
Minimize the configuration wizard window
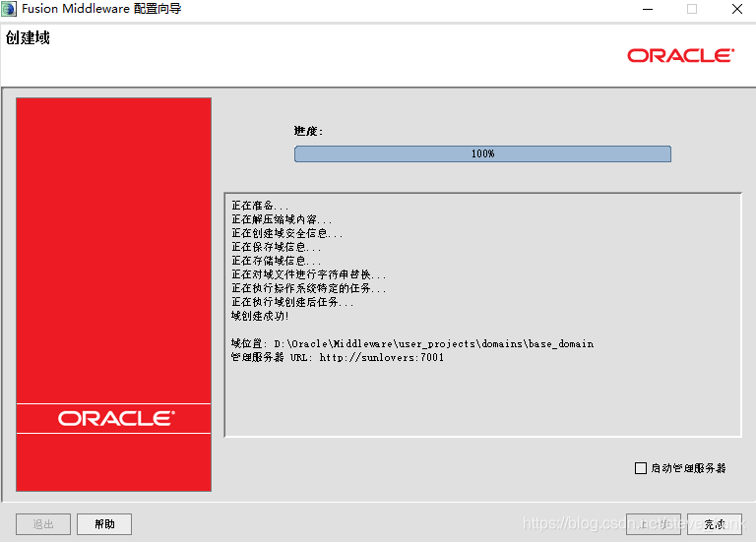click(648, 9)
